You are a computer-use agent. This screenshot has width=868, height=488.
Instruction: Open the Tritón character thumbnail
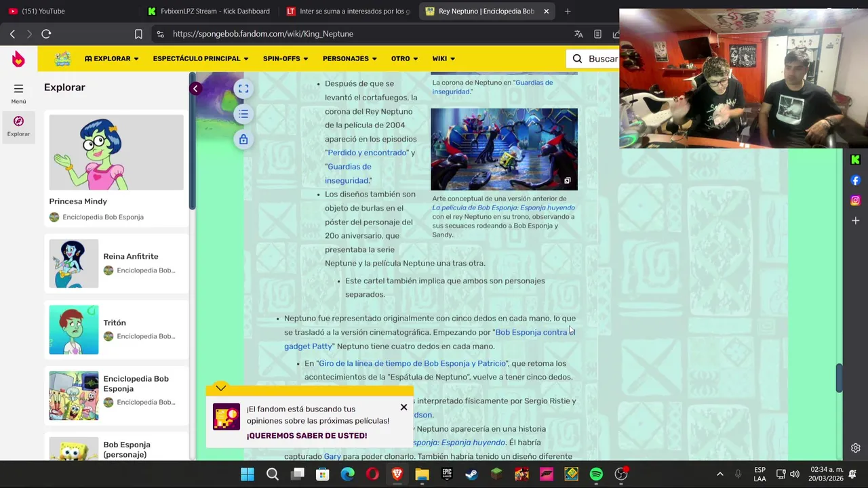[73, 329]
